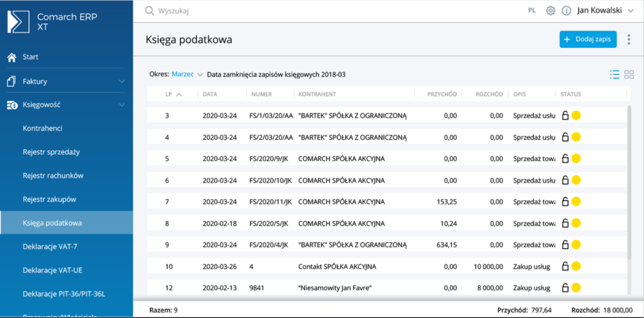Click income value 10,24
Viewport: 644px width, 318px height.
[x=449, y=223]
